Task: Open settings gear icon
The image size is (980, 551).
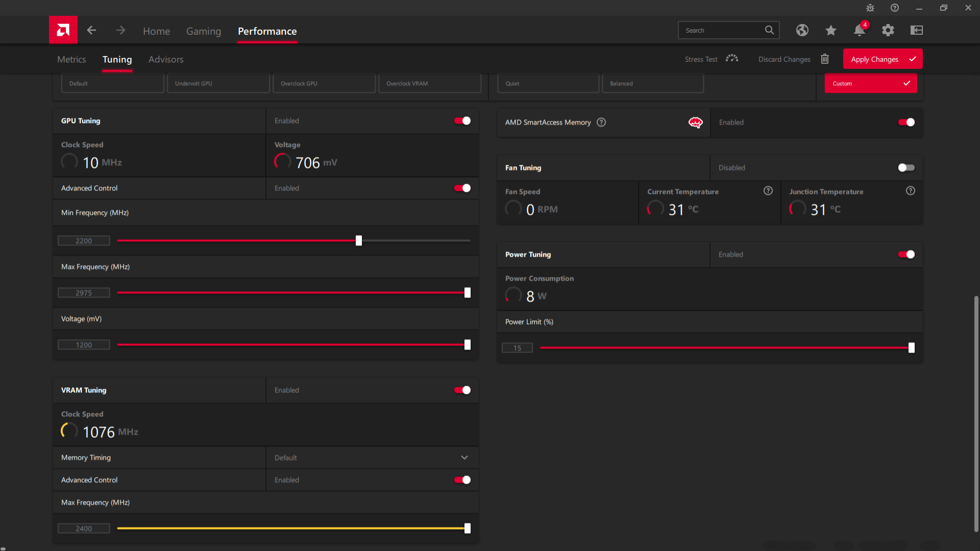Action: pyautogui.click(x=888, y=30)
